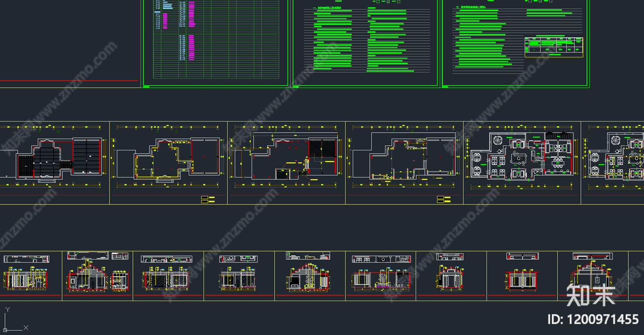The height and width of the screenshot is (335, 644).
Task: Click checked box atop the middle notes sheet
Action: coord(388,2)
